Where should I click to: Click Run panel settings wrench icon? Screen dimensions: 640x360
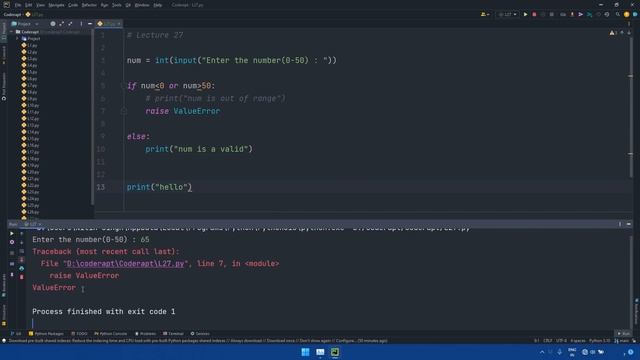pyautogui.click(x=12, y=242)
